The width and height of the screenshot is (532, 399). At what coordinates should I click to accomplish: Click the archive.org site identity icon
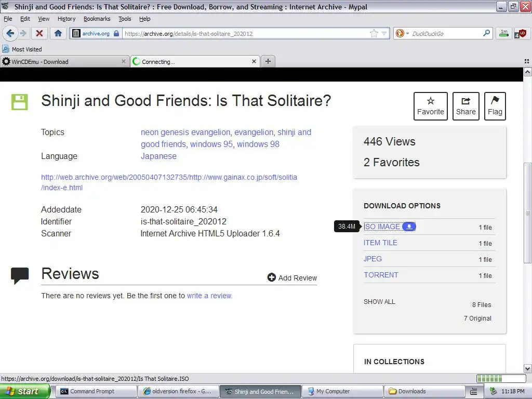coord(96,34)
